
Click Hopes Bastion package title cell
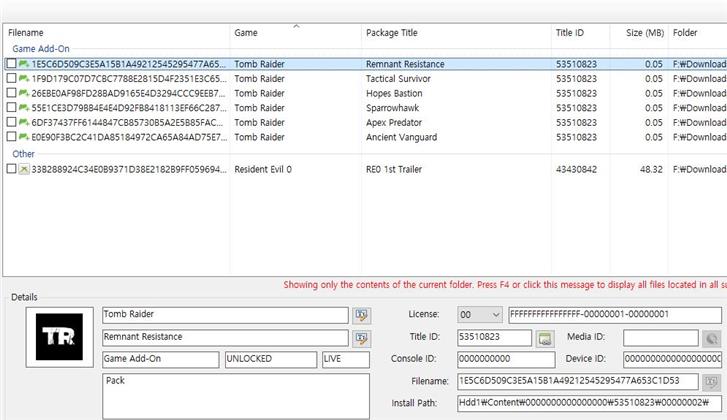coord(394,94)
